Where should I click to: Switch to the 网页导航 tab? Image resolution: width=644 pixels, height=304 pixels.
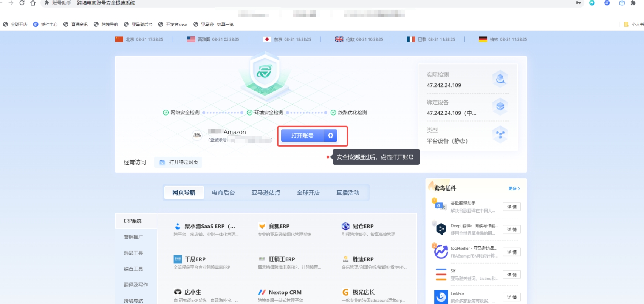pyautogui.click(x=184, y=193)
